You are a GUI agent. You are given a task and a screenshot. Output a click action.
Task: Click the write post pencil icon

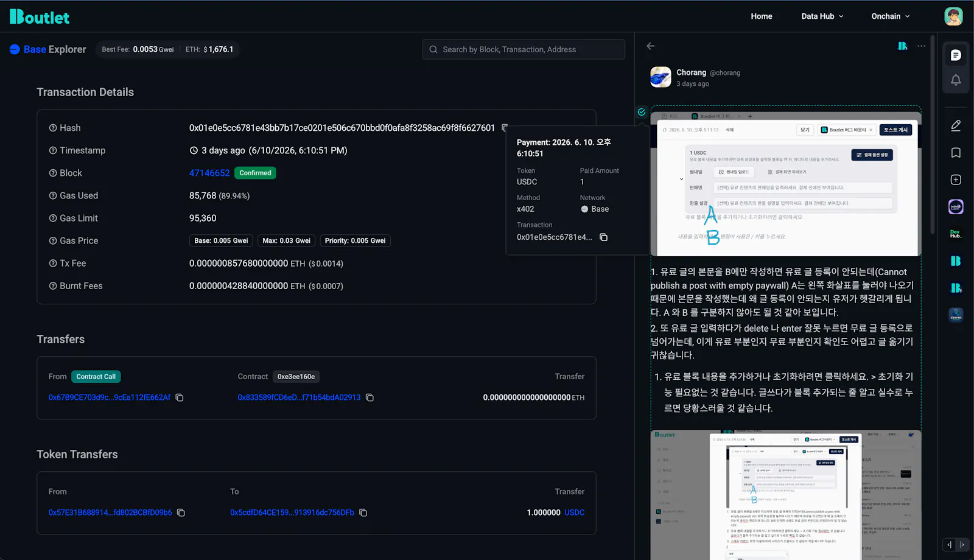click(x=956, y=125)
